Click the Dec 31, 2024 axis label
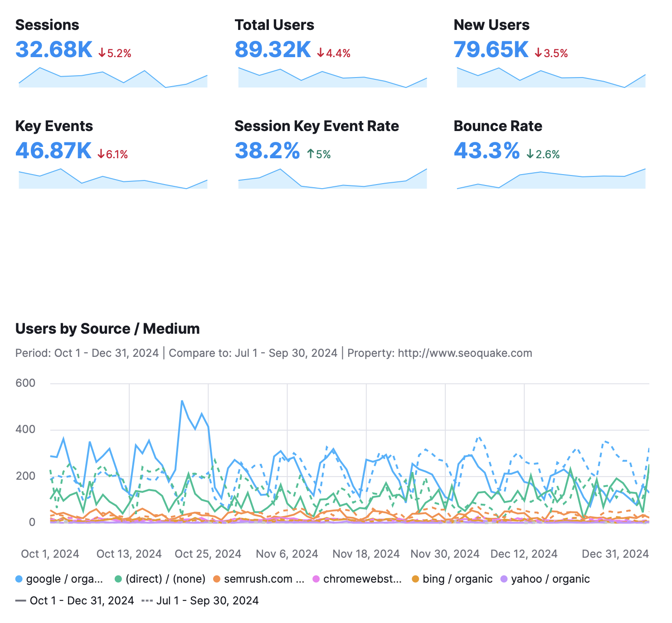 615,554
